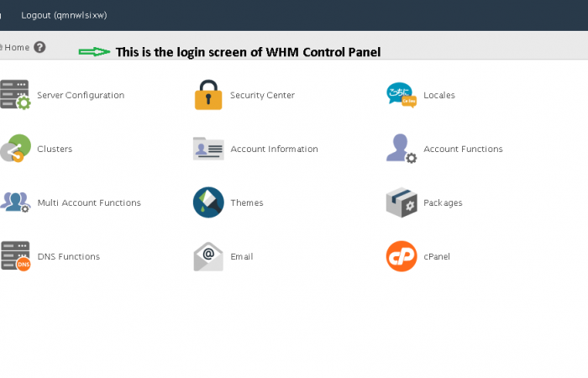Click the Themes label
The image size is (588, 378).
(x=247, y=202)
